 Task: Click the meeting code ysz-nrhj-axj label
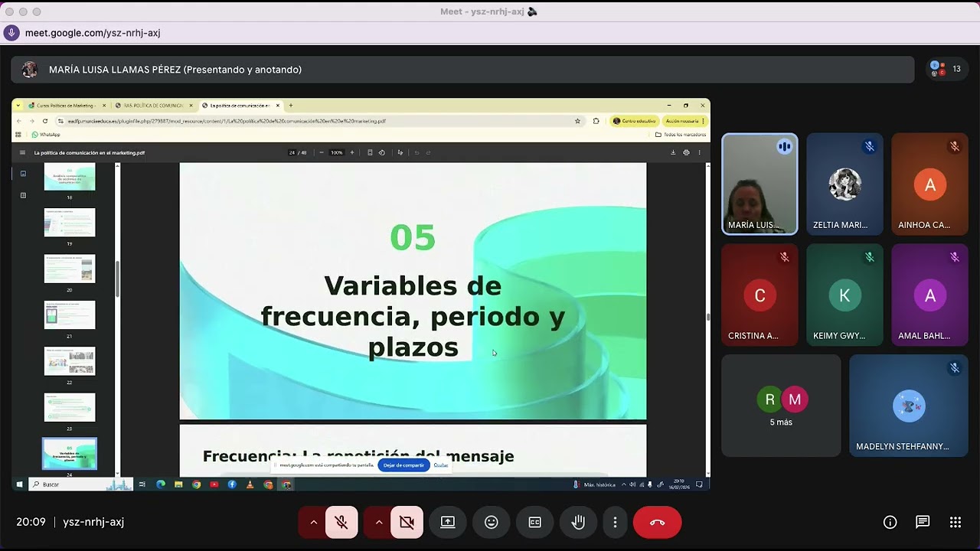pyautogui.click(x=93, y=522)
